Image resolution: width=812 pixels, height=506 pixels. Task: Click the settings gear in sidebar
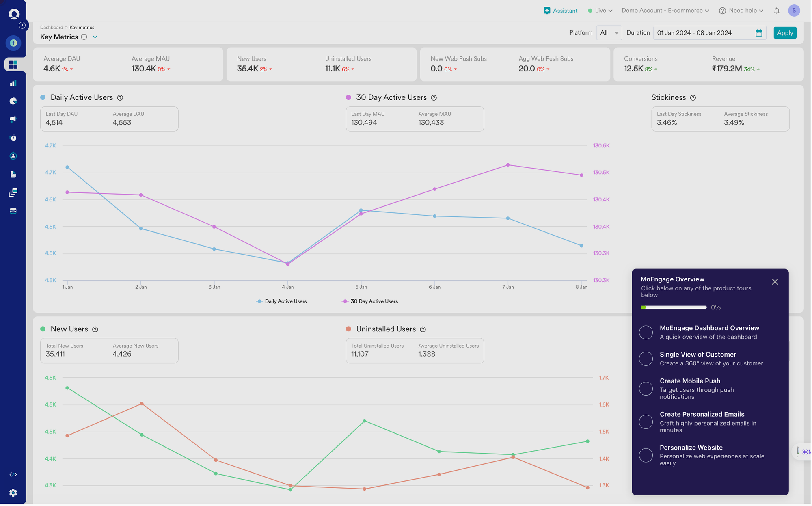coord(13,493)
